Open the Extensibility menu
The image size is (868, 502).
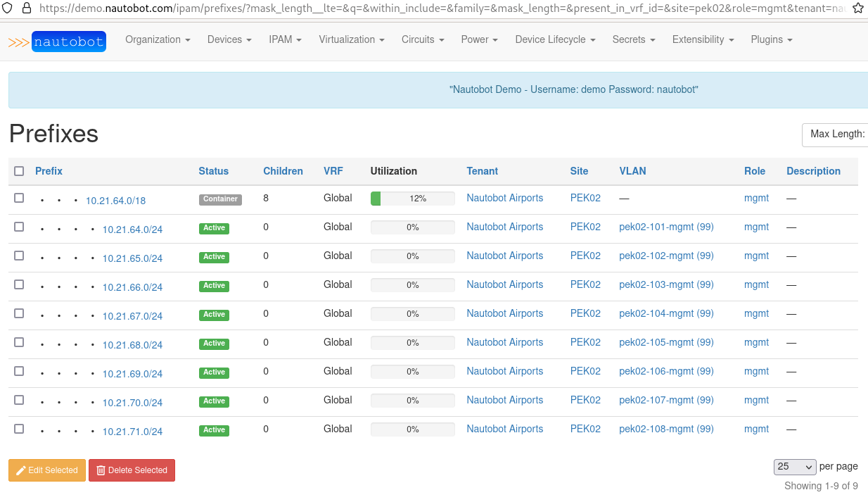coord(703,39)
